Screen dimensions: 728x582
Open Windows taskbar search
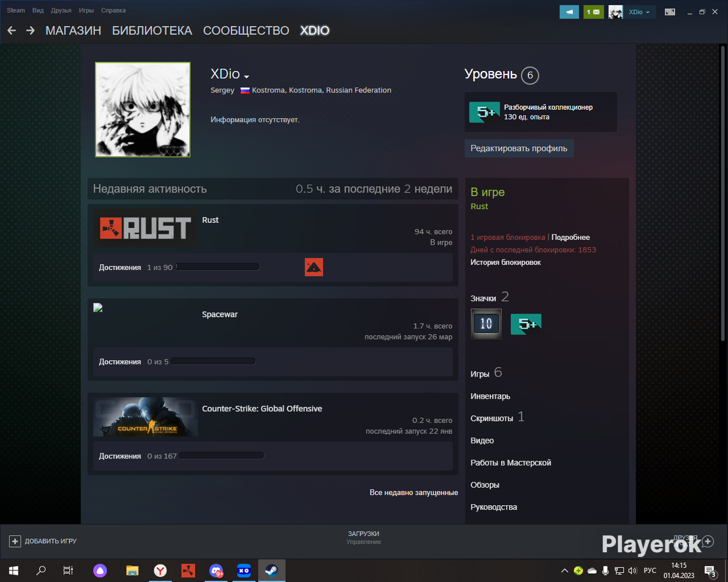coord(41,570)
